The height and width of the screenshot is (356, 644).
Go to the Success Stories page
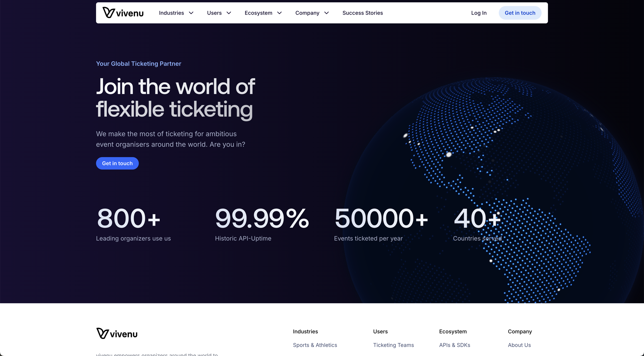click(362, 13)
